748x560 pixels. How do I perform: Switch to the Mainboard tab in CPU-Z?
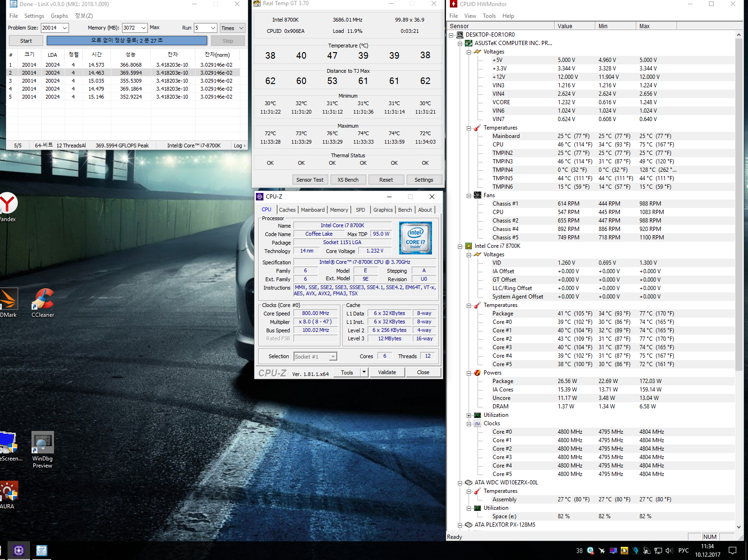(x=313, y=210)
